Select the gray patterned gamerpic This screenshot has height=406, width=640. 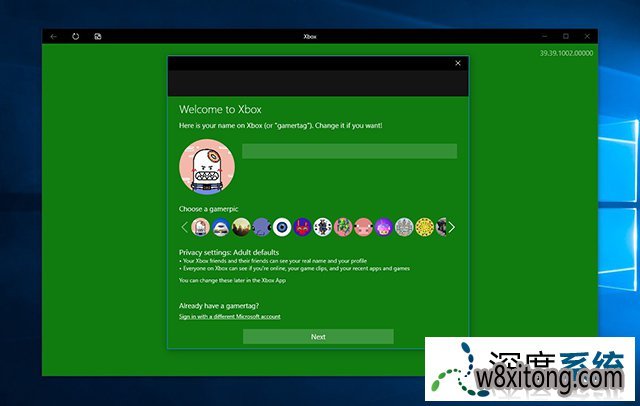[x=404, y=227]
